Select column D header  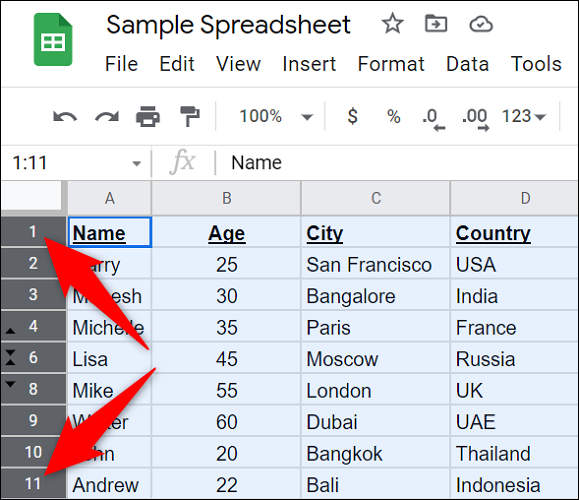coord(514,198)
